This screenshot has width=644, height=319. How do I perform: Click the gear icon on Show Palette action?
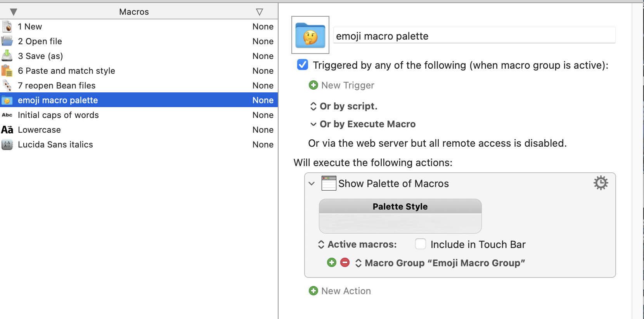pos(601,183)
